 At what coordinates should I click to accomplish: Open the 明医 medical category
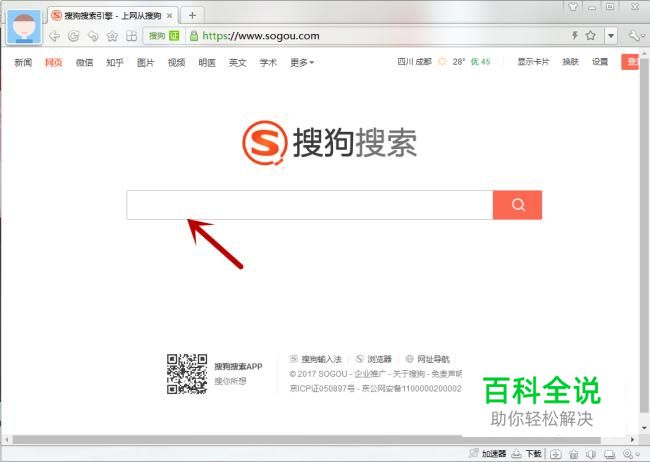(x=207, y=63)
